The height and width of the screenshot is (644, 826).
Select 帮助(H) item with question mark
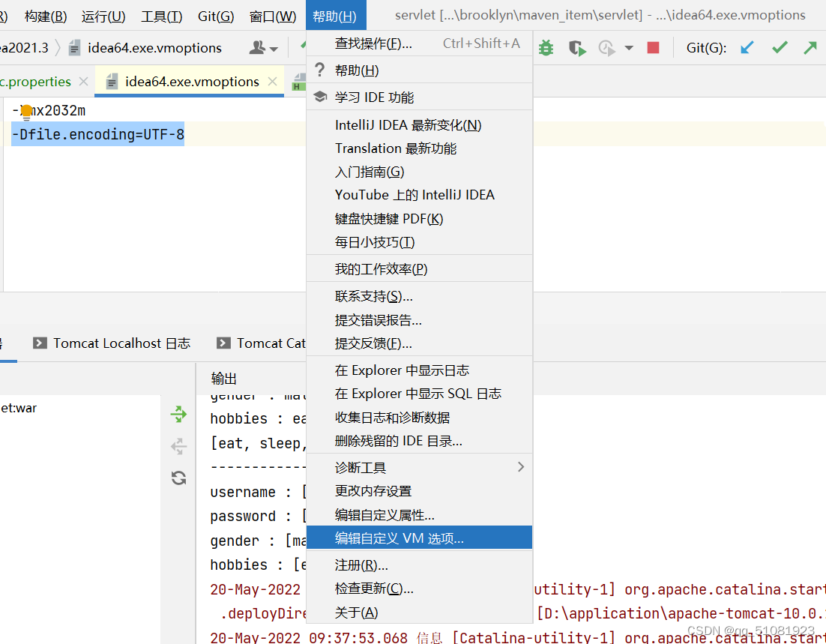point(419,70)
